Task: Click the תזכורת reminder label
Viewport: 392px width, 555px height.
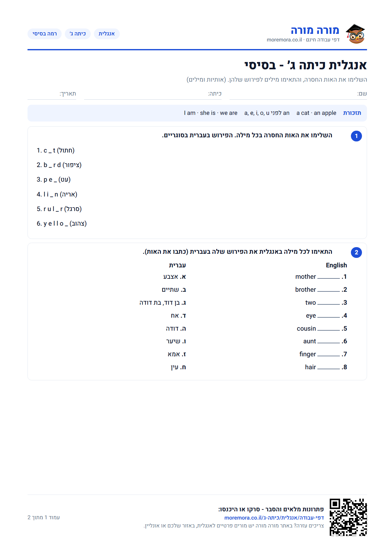Action: pyautogui.click(x=352, y=113)
